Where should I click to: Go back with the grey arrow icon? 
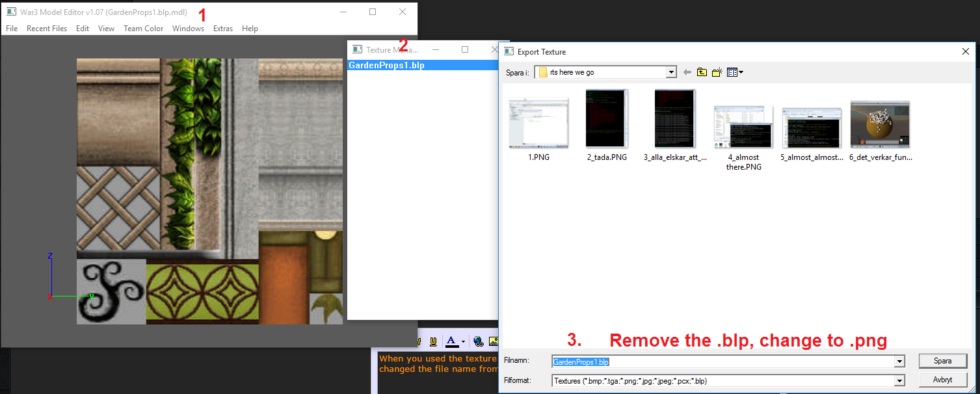click(x=687, y=72)
